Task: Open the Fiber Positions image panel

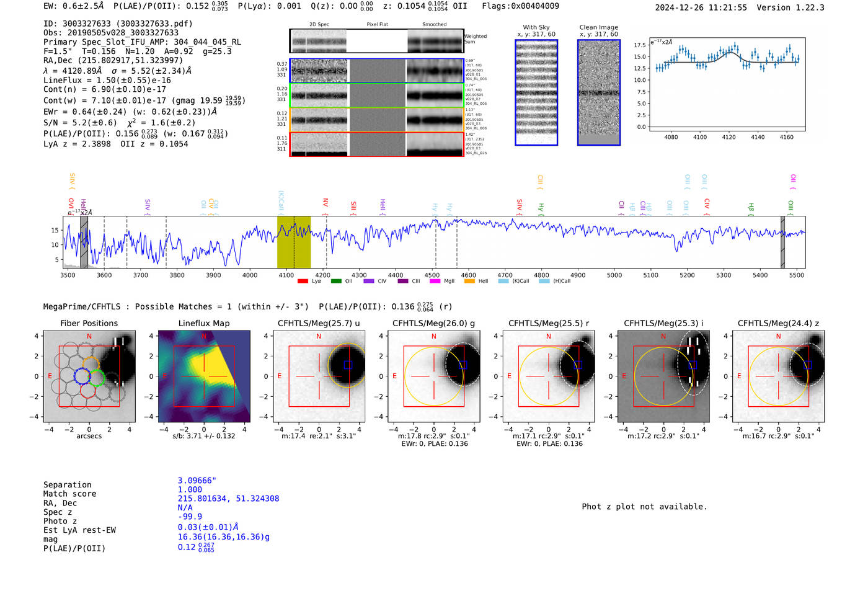Action: (89, 376)
